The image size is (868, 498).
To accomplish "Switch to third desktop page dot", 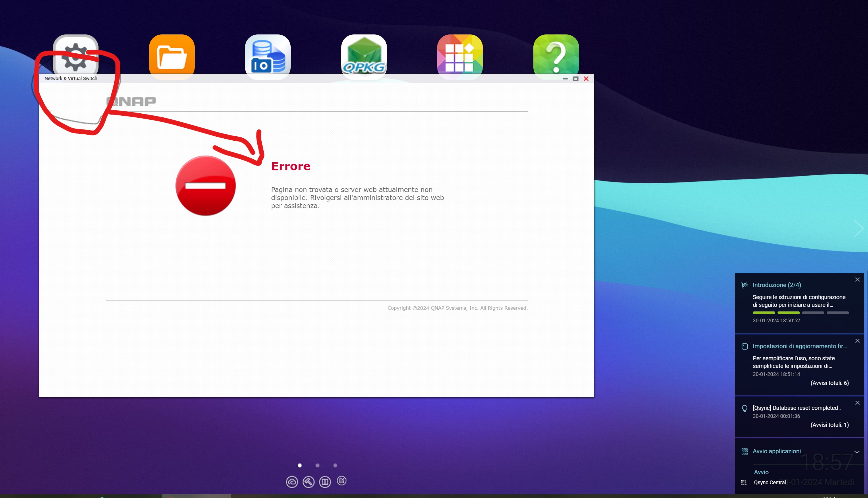I will tap(335, 466).
